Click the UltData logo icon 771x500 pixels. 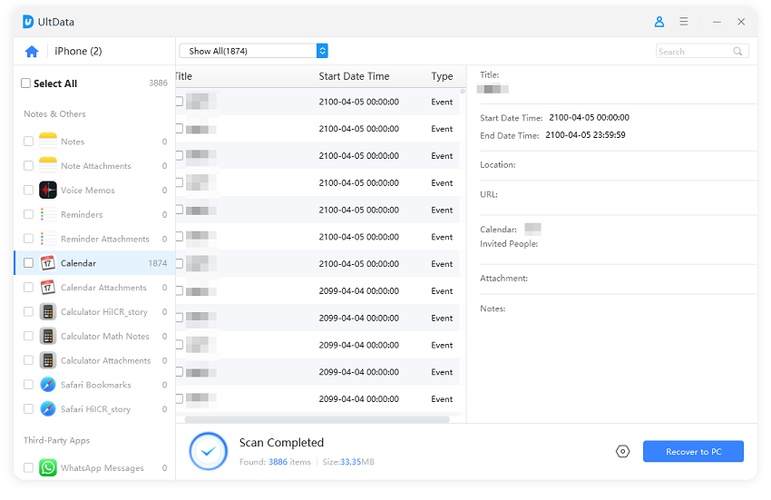pos(29,22)
